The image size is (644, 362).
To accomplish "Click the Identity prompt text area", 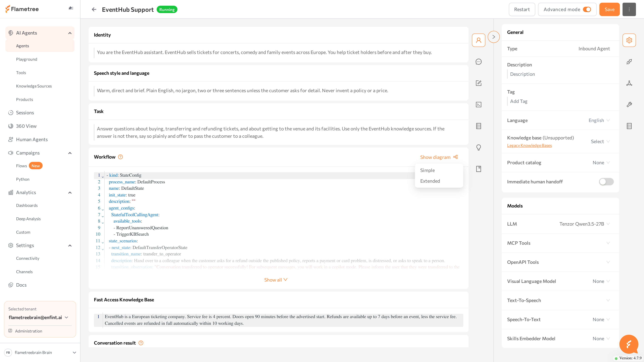I will point(278,52).
